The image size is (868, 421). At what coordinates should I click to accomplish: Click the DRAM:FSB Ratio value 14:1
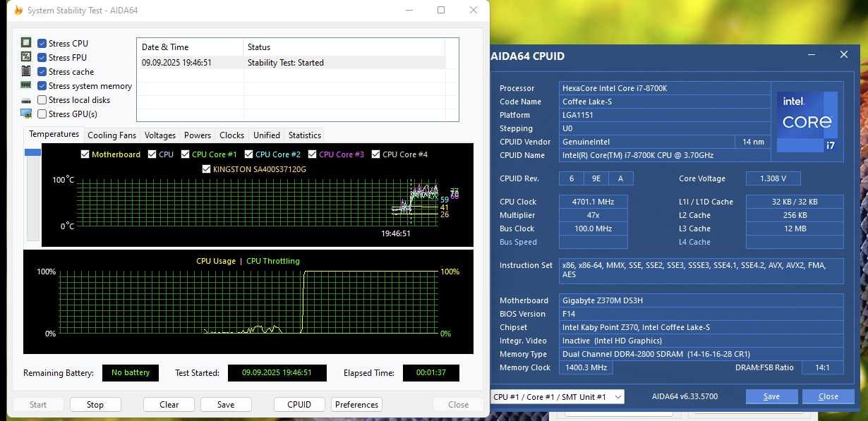[823, 367]
